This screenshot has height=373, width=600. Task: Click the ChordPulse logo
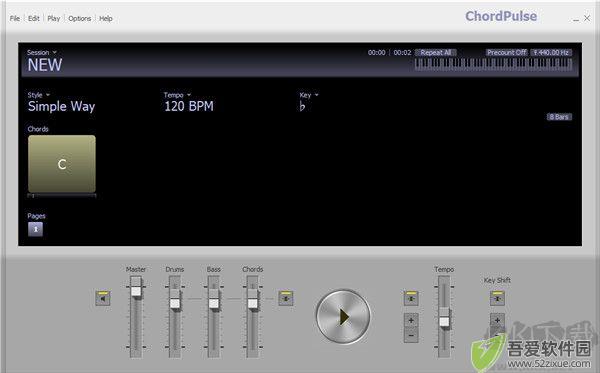point(501,16)
